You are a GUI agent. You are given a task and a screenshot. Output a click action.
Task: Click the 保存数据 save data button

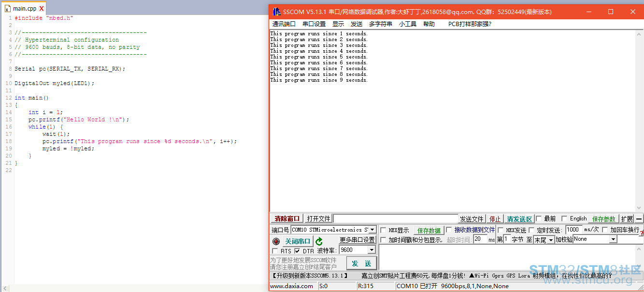point(429,230)
